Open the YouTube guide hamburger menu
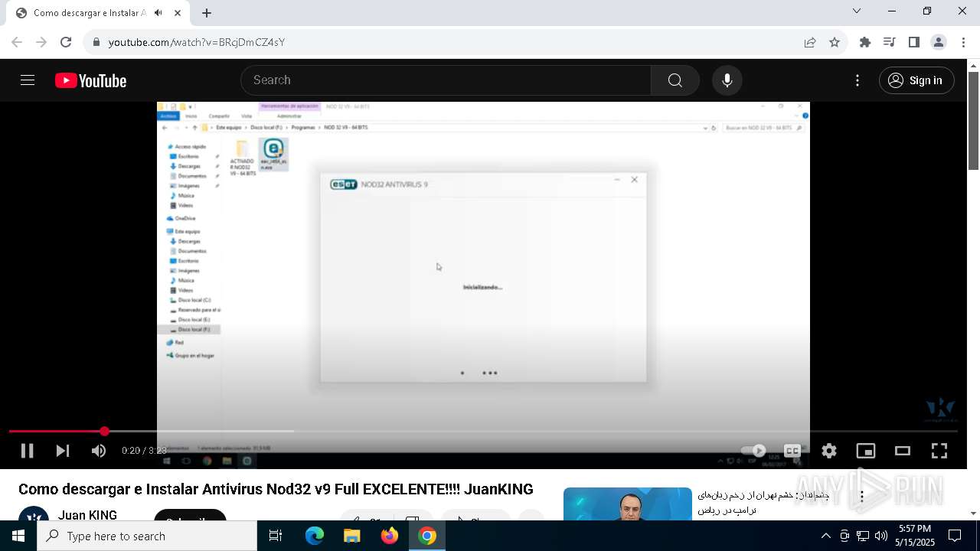Viewport: 980px width, 551px height. [28, 80]
